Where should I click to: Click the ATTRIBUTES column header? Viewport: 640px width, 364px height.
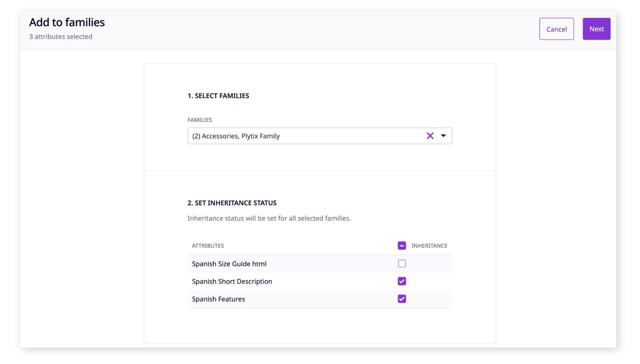(x=208, y=245)
